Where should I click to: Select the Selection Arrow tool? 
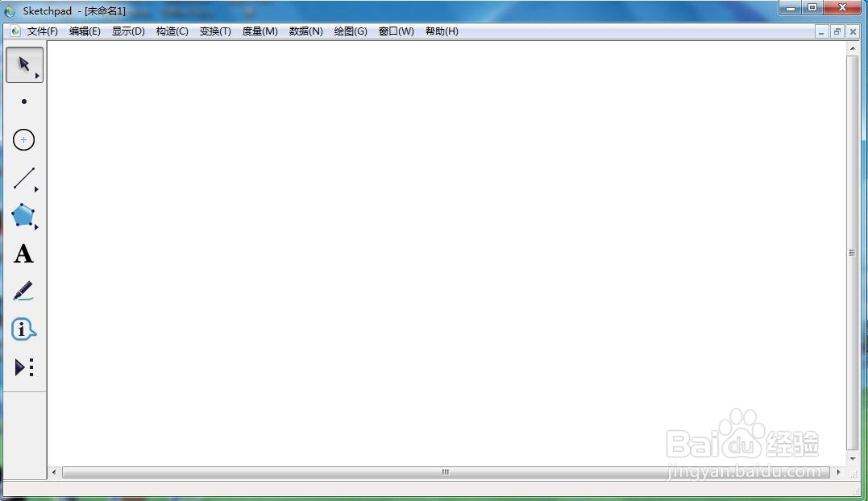pyautogui.click(x=24, y=64)
